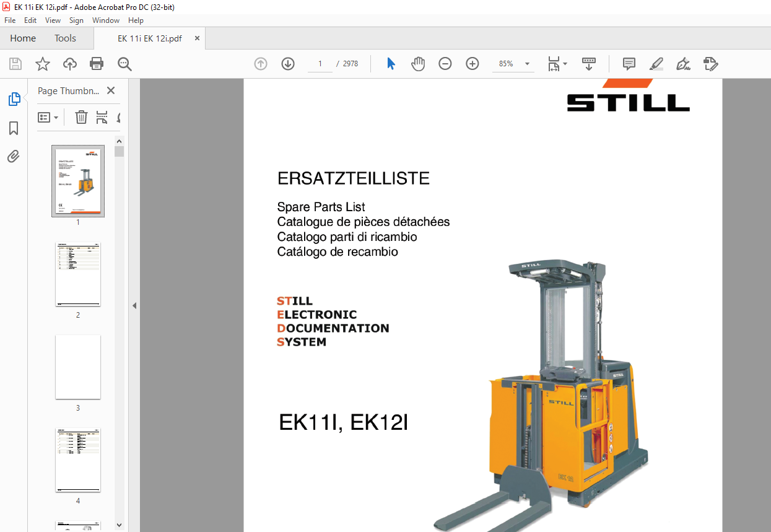Delete selected page with trash icon
The image size is (771, 532).
pyautogui.click(x=81, y=117)
